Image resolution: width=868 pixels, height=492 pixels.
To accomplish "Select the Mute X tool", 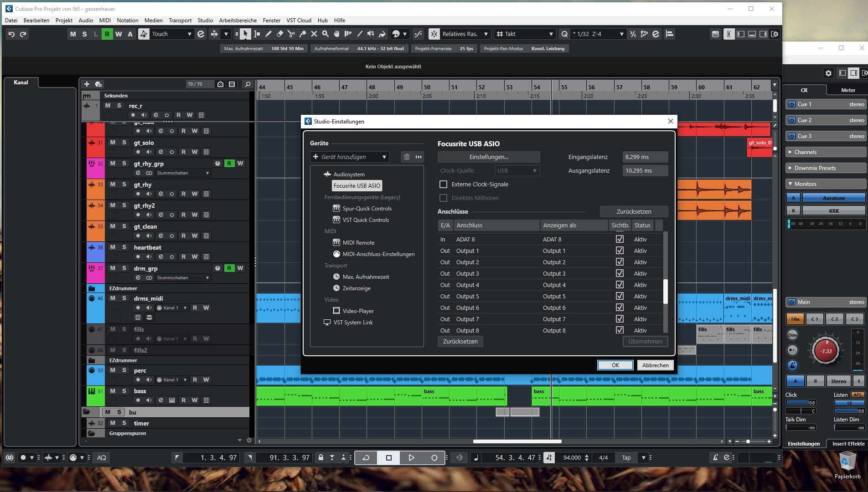I will coord(314,34).
